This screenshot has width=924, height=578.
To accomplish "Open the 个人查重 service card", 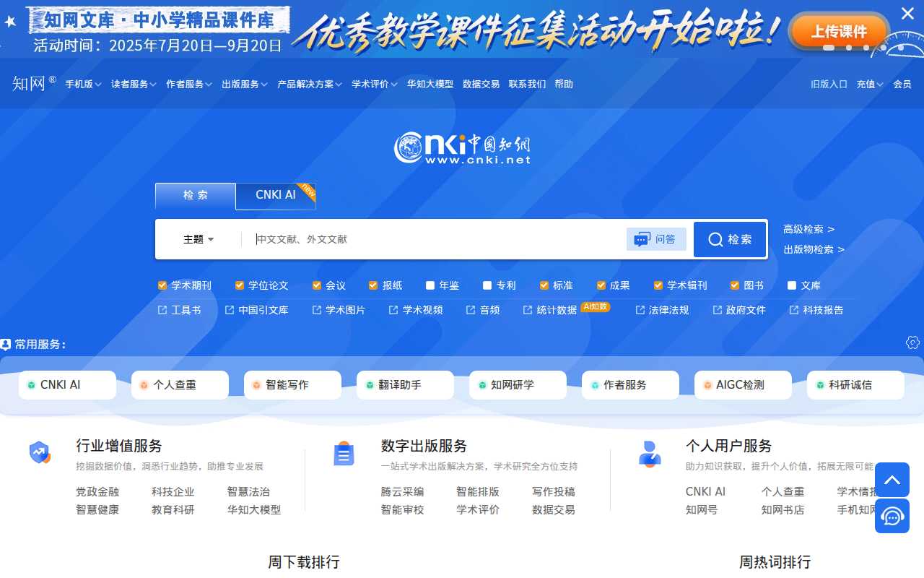I will 180,385.
